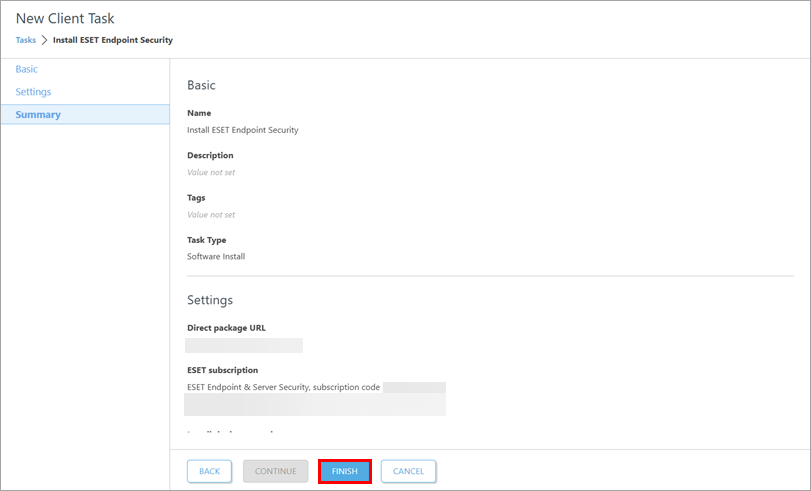Click the Finish button
Viewport: 811px width, 491px height.
coord(345,471)
